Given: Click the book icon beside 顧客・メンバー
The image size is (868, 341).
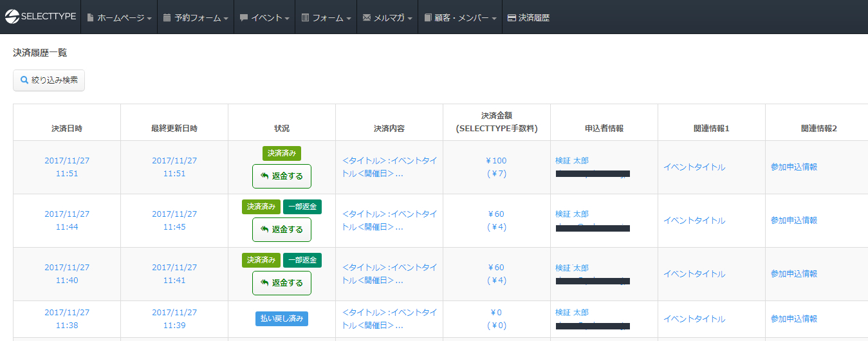Looking at the screenshot, I should 428,18.
